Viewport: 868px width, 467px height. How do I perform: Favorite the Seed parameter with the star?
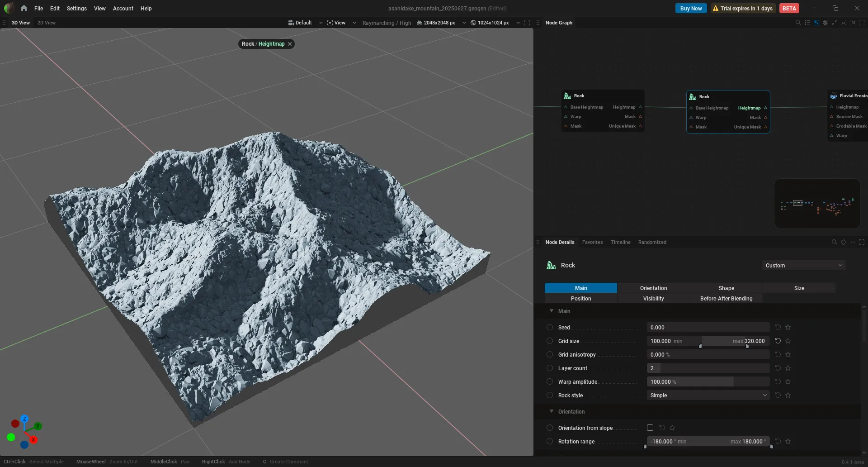click(788, 327)
